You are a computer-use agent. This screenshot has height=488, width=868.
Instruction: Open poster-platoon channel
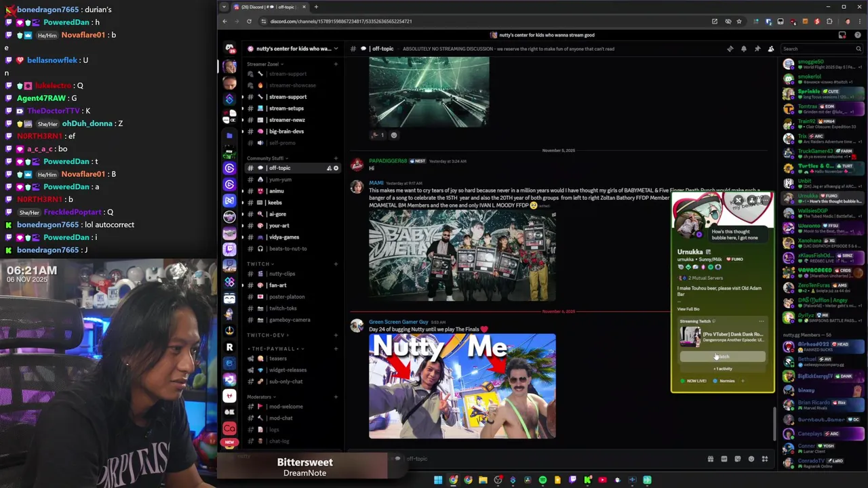pyautogui.click(x=292, y=297)
